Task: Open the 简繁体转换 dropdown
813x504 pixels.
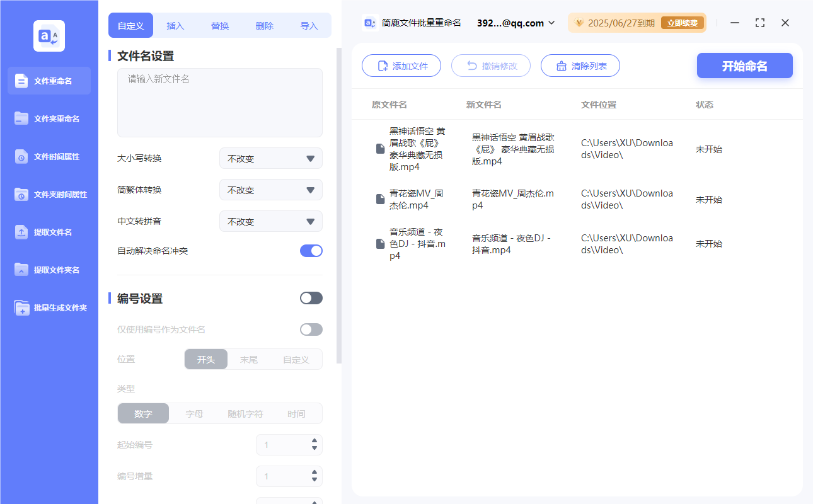Action: pos(270,190)
